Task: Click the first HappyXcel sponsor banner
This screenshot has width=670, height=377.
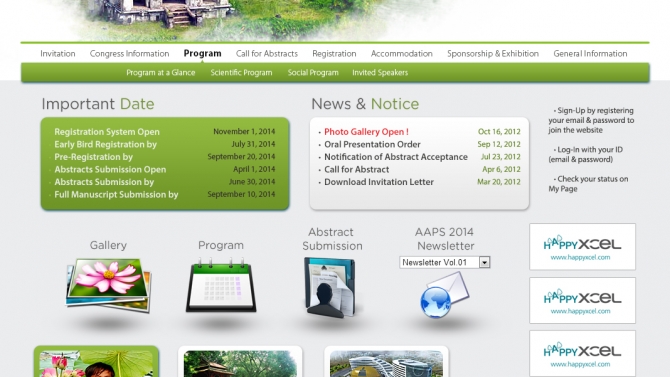Action: pos(582,247)
